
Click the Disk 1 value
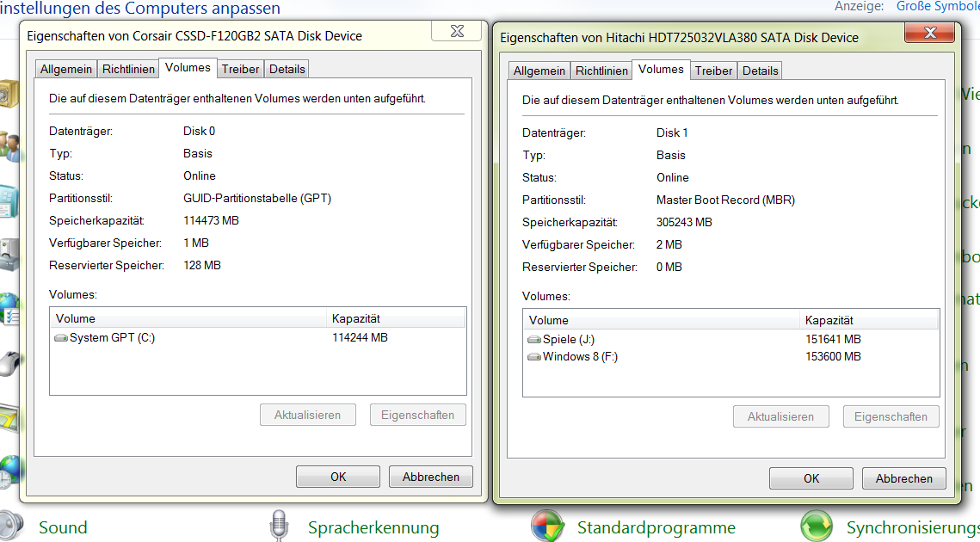[672, 133]
